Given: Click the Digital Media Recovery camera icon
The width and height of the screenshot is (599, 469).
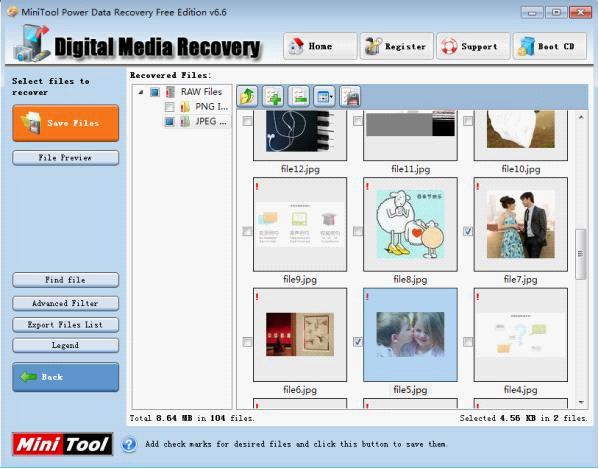Looking at the screenshot, I should (32, 44).
